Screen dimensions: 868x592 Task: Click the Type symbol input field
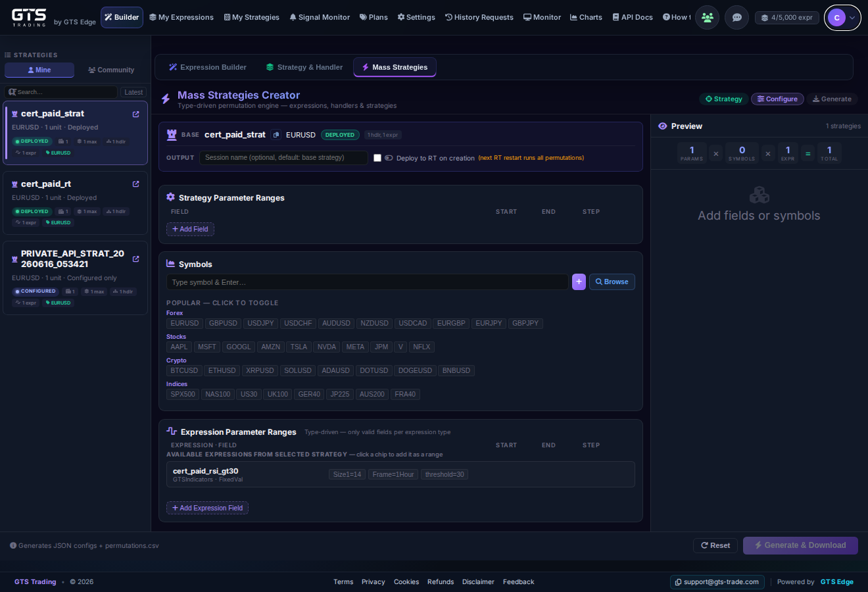(x=368, y=282)
